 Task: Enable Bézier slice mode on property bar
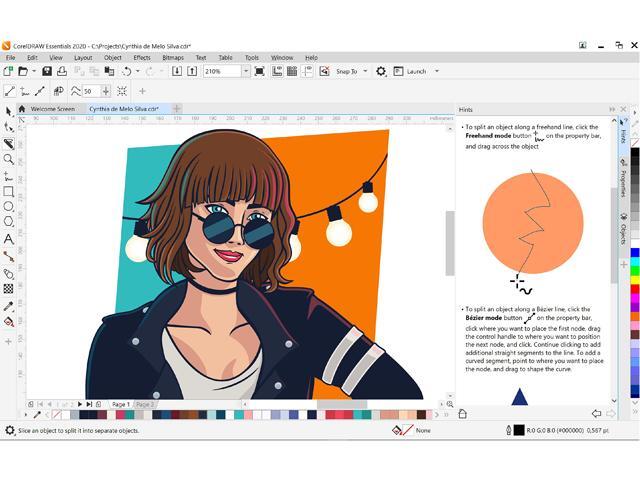pyautogui.click(x=40, y=91)
